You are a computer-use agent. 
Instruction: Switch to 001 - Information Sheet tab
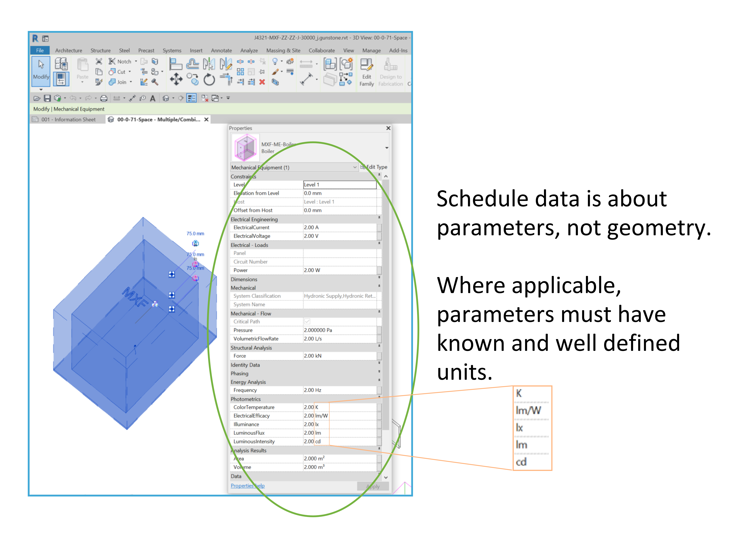click(x=68, y=119)
